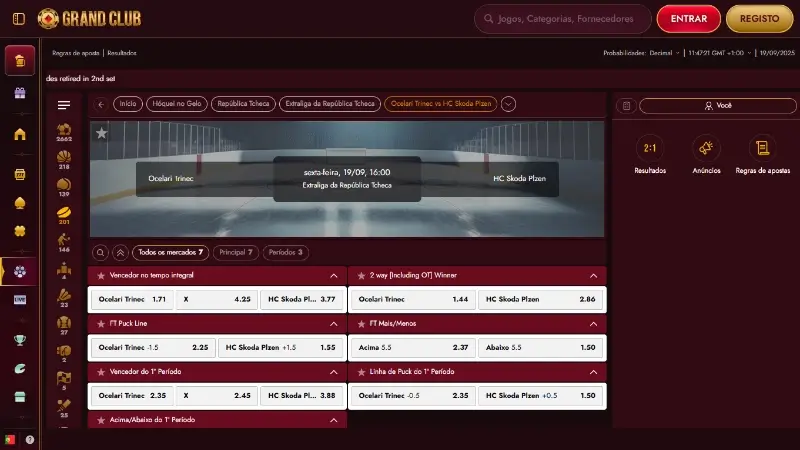Image resolution: width=800 pixels, height=450 pixels.
Task: Click the trophy icon in left sidebar
Action: 19,340
